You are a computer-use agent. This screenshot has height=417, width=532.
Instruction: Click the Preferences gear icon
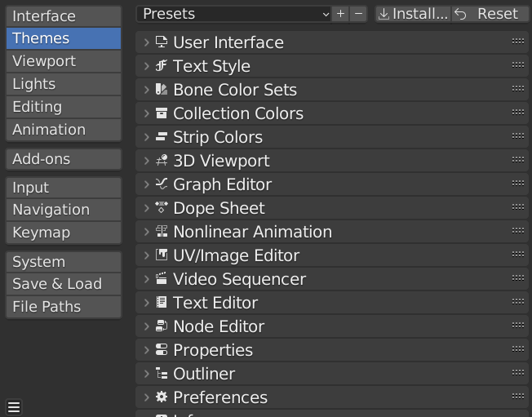tap(162, 397)
